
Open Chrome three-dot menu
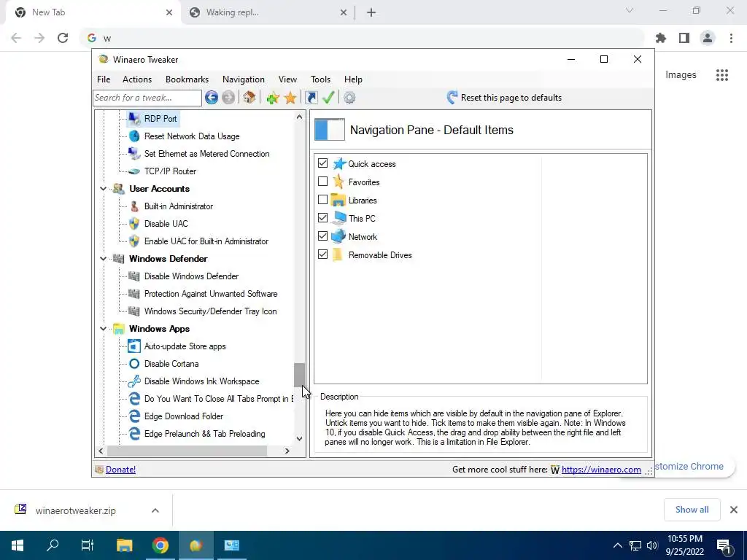click(731, 38)
